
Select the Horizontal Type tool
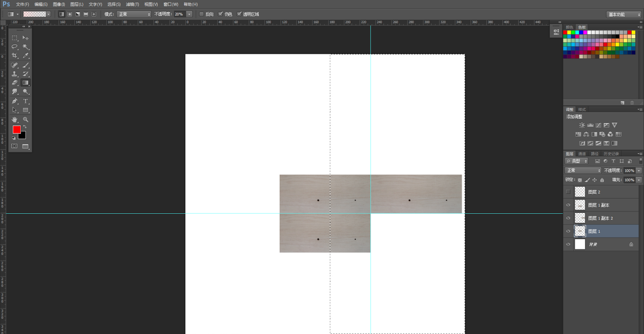(x=25, y=101)
